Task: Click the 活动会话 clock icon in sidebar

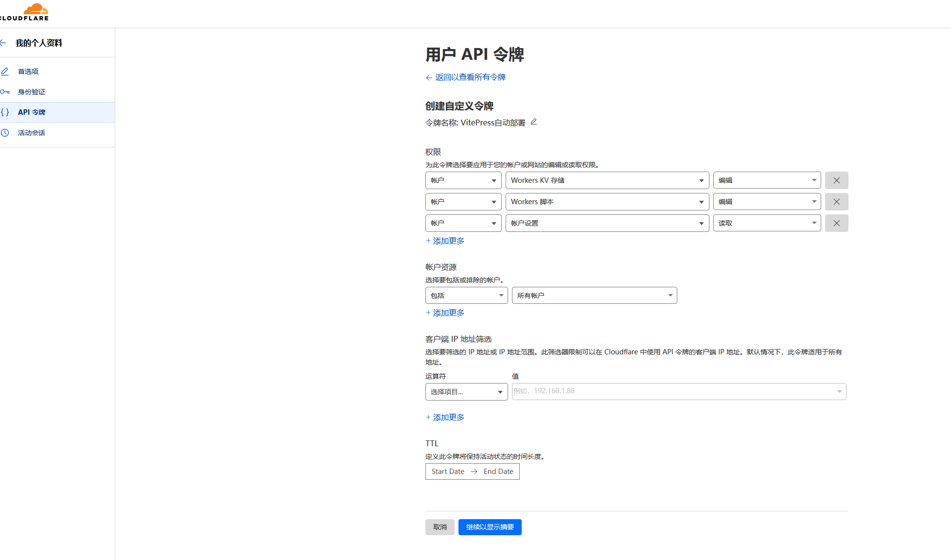Action: coord(5,133)
